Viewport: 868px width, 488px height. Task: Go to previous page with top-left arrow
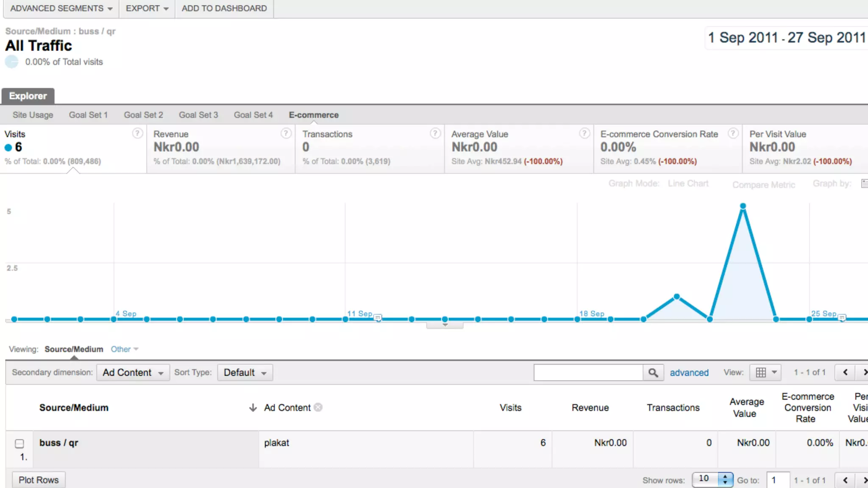[x=845, y=372]
